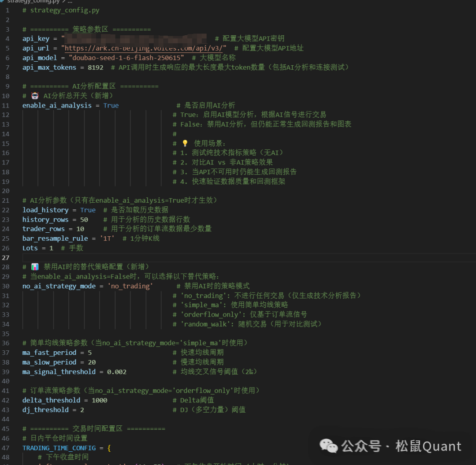The width and height of the screenshot is (476, 465).
Task: Click the blurred api_key value
Action: (136, 39)
